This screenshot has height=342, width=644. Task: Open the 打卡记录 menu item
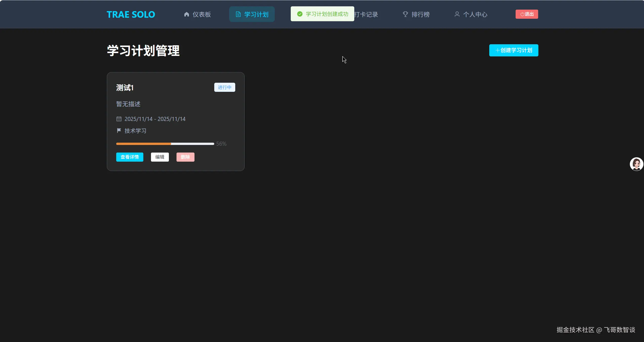tap(366, 14)
